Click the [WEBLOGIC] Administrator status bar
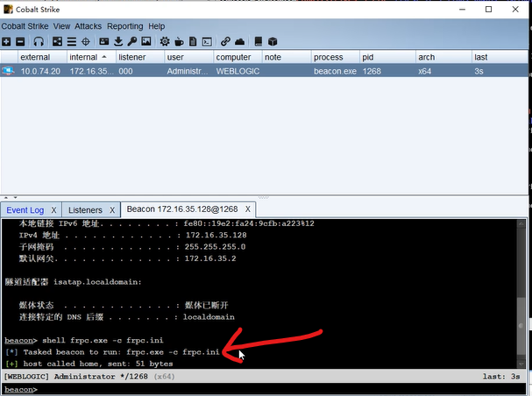 click(265, 377)
